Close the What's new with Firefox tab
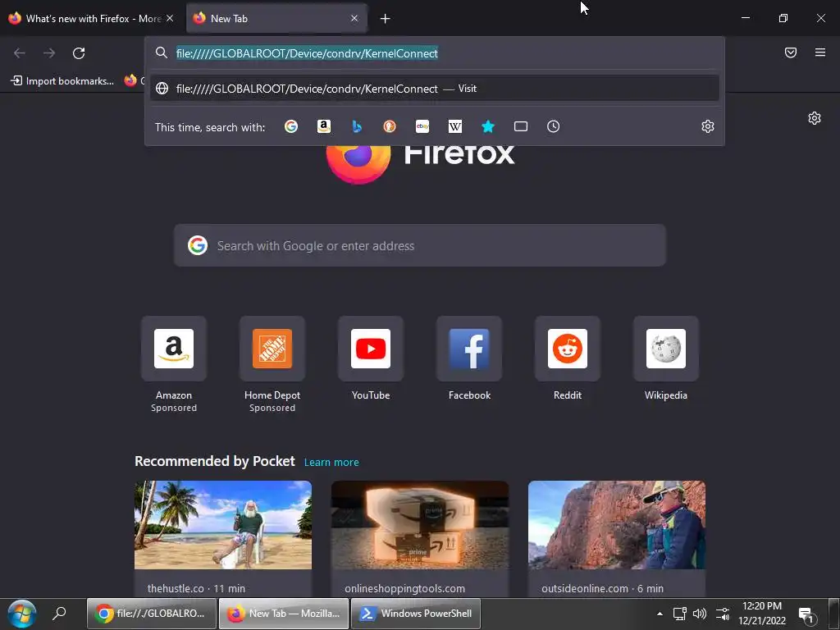Screen dimensions: 840x630 [170, 18]
